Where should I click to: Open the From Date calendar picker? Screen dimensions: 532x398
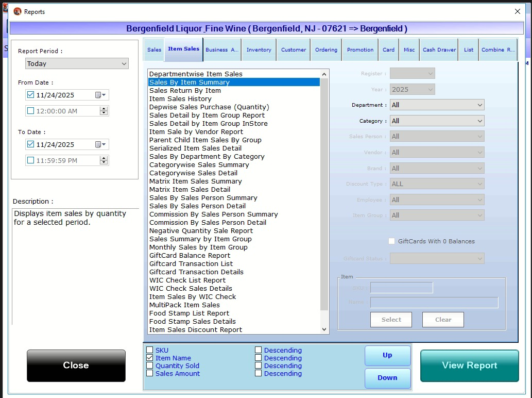coord(100,95)
